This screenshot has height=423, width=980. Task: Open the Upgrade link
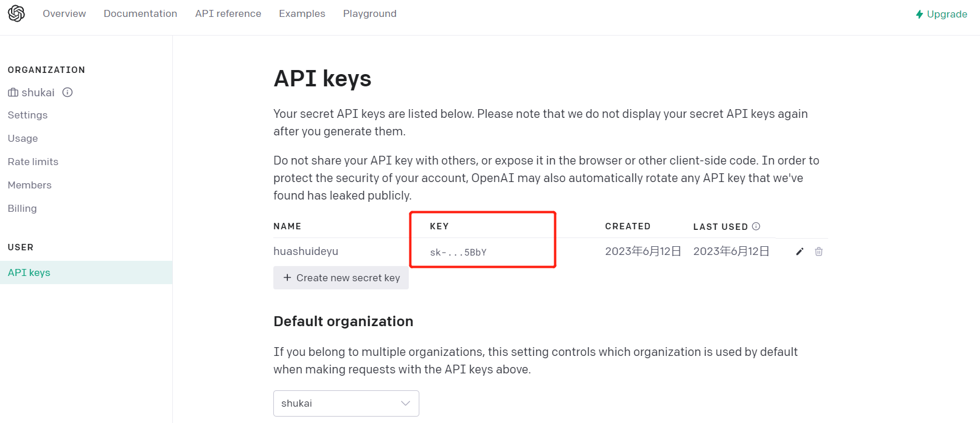(941, 14)
